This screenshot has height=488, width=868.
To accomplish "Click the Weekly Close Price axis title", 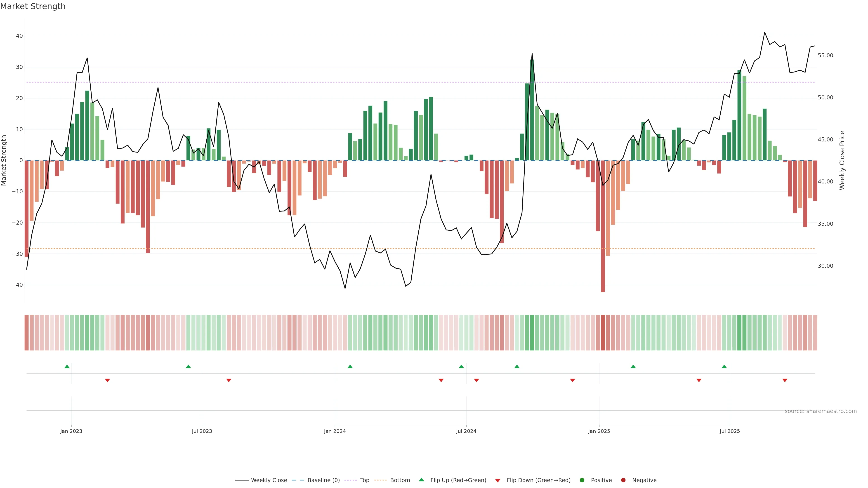I will [x=842, y=160].
